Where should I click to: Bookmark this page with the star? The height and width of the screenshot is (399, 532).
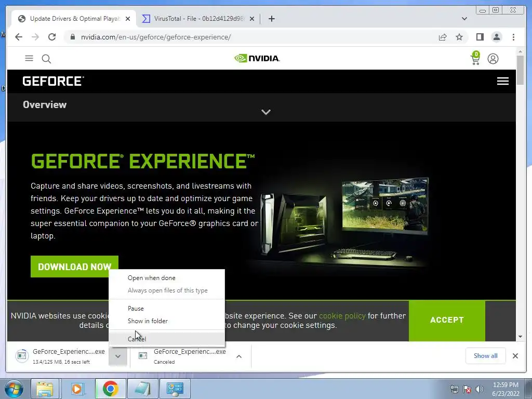pyautogui.click(x=459, y=37)
